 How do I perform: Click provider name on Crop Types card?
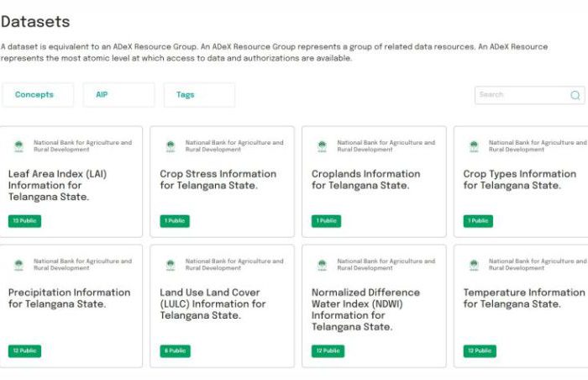coord(538,145)
